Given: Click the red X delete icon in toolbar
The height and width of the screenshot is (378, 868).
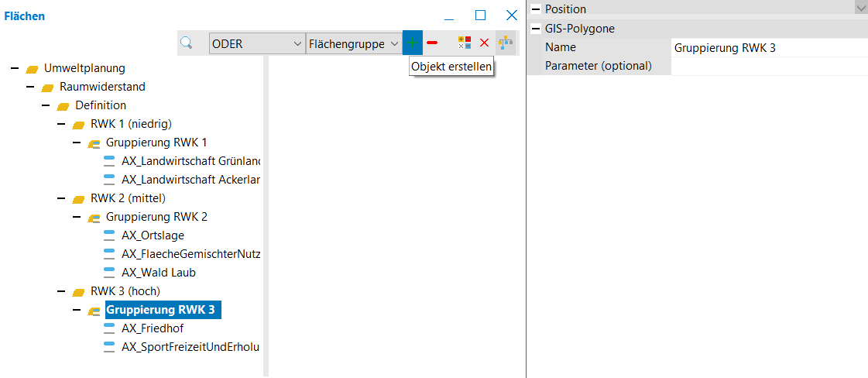Looking at the screenshot, I should (485, 43).
